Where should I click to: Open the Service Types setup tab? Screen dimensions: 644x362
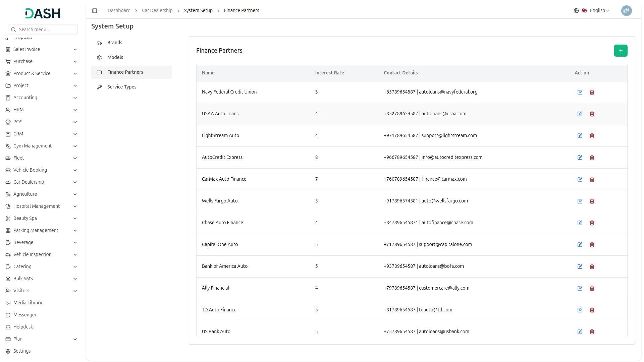[x=131, y=87]
